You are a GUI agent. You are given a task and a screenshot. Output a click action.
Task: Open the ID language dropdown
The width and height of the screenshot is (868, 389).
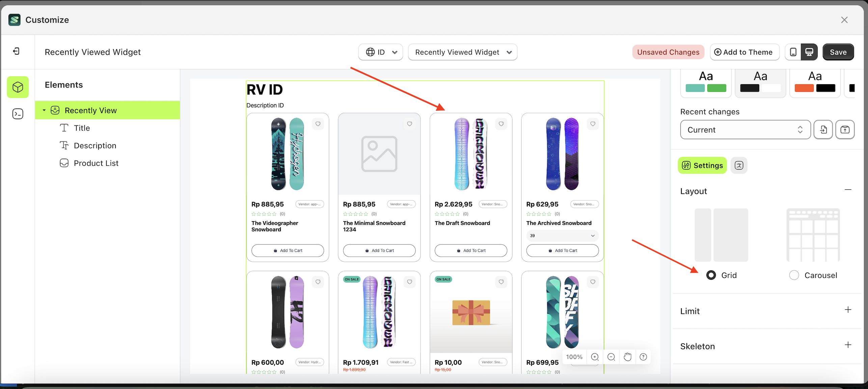[x=381, y=52]
